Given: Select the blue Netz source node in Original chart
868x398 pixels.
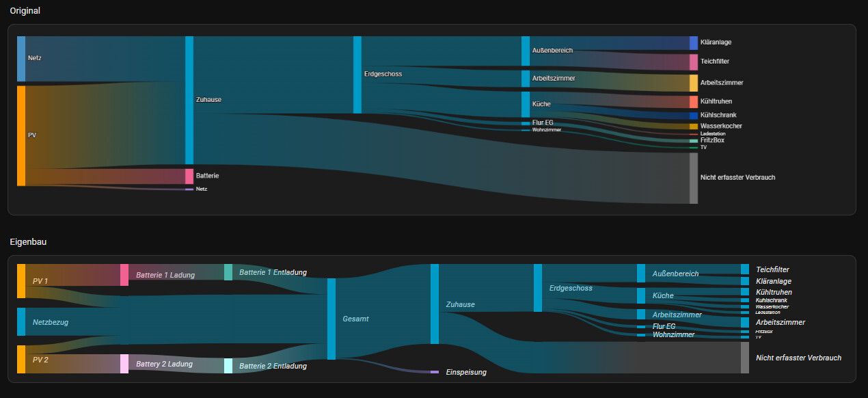Looking at the screenshot, I should (21, 59).
